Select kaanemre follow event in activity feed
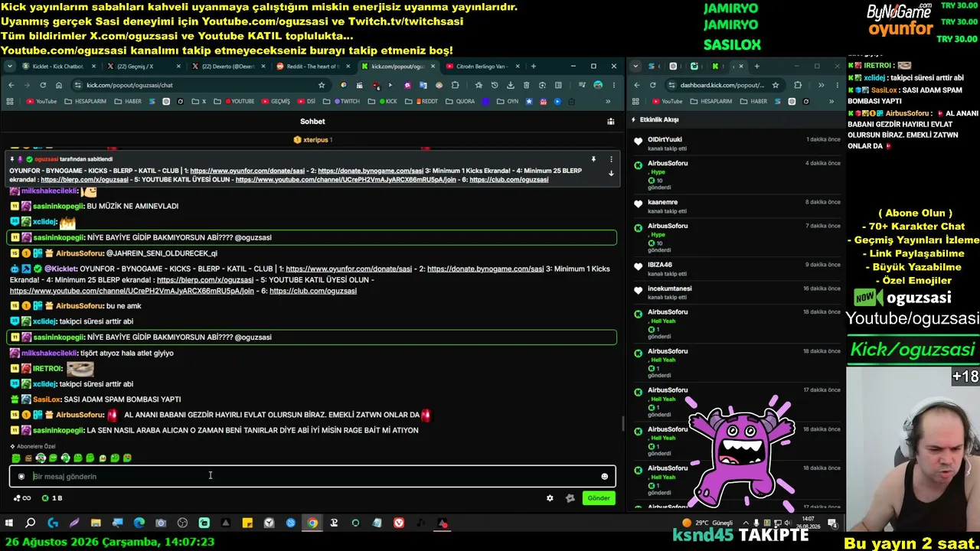980x551 pixels. pyautogui.click(x=662, y=202)
